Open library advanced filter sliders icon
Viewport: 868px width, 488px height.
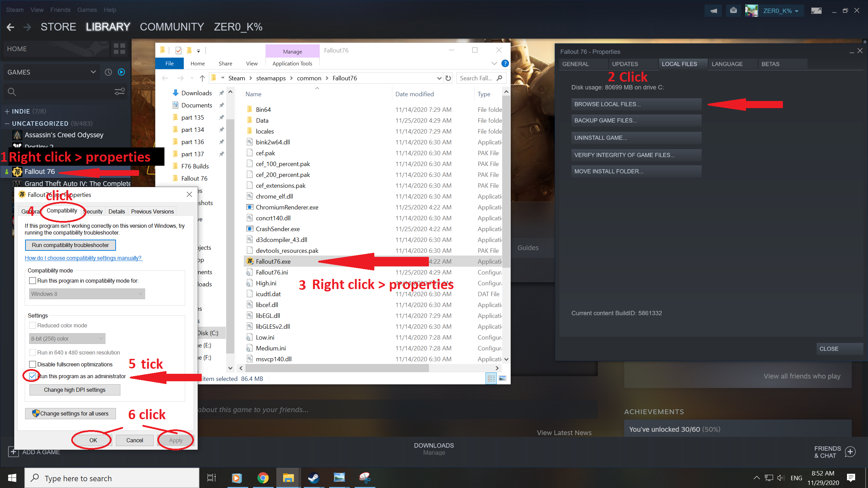119,91
